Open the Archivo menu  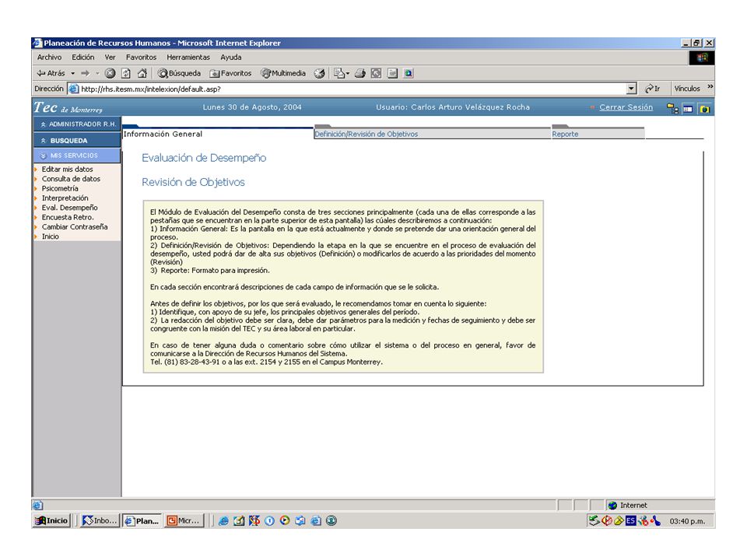49,57
